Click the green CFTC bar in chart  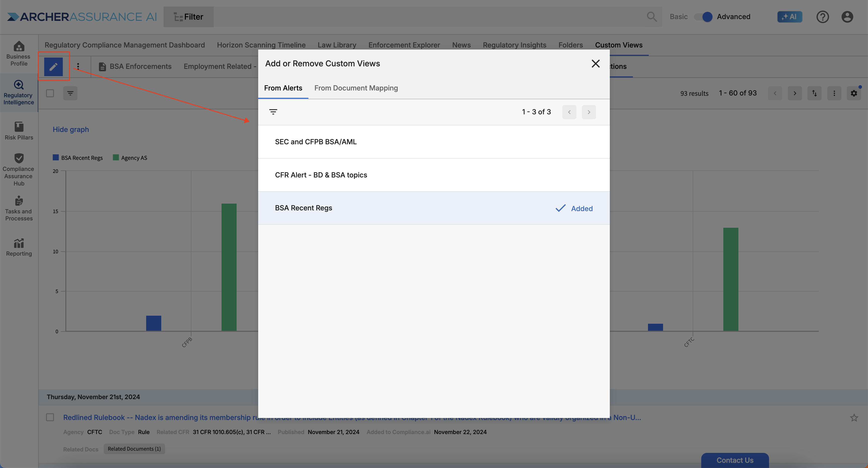[731, 279]
